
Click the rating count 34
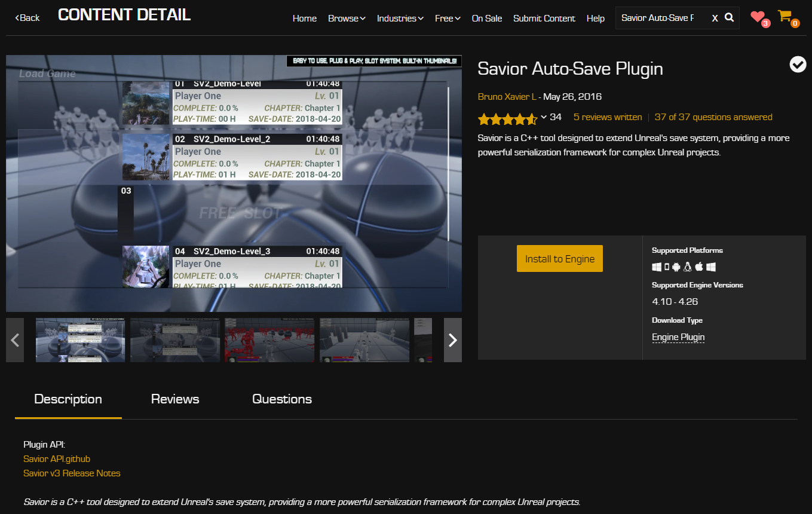556,117
